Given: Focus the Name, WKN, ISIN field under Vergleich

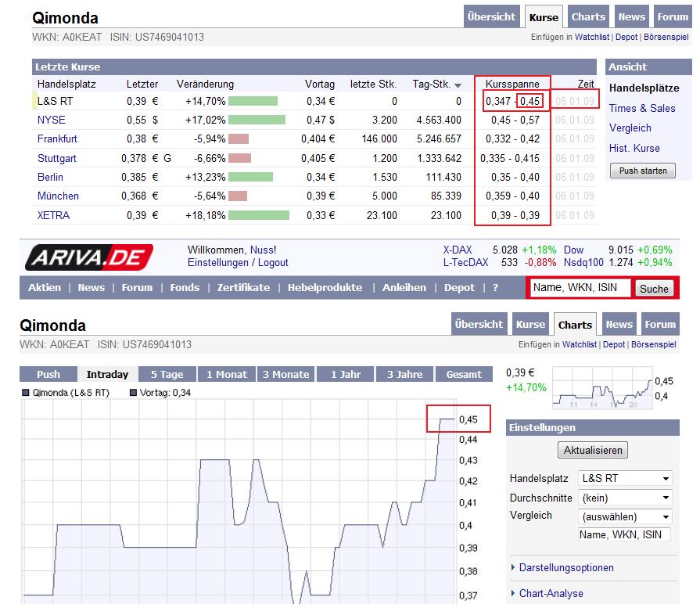Looking at the screenshot, I should 625,534.
